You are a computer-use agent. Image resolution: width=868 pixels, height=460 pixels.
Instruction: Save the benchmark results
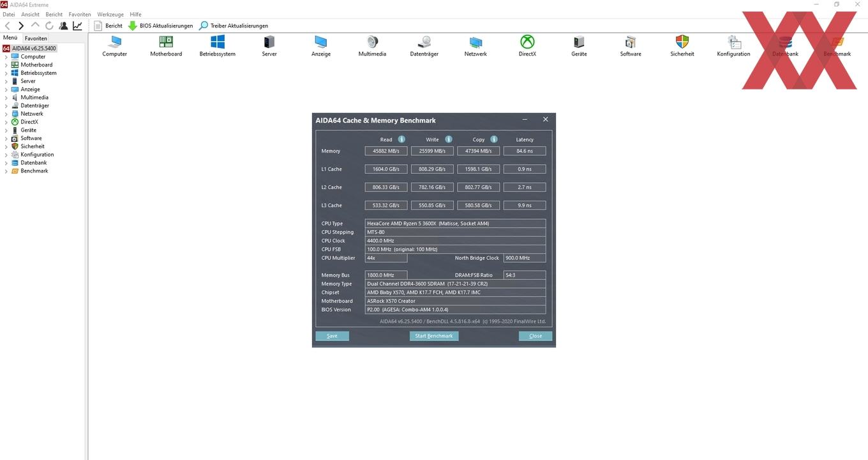tap(332, 335)
